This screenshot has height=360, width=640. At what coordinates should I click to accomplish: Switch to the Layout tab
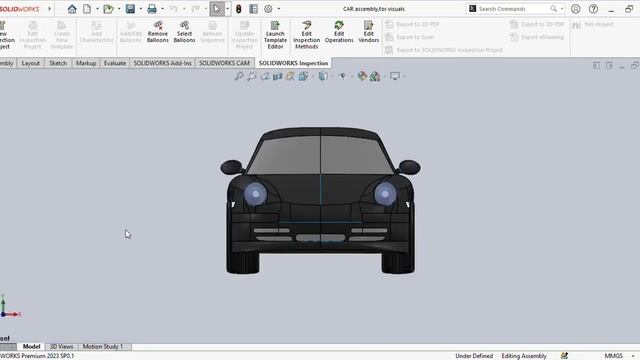point(31,63)
